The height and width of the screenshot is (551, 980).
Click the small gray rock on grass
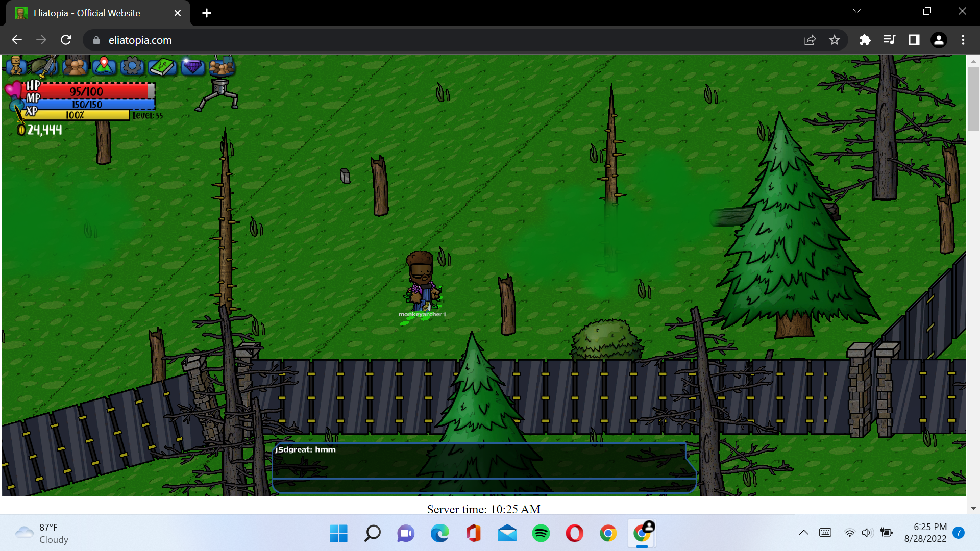345,176
